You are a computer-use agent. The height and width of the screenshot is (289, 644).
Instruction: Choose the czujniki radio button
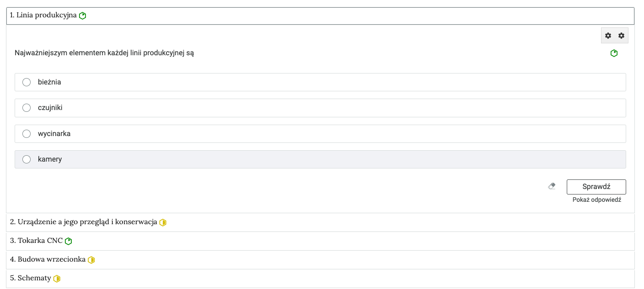click(x=27, y=108)
